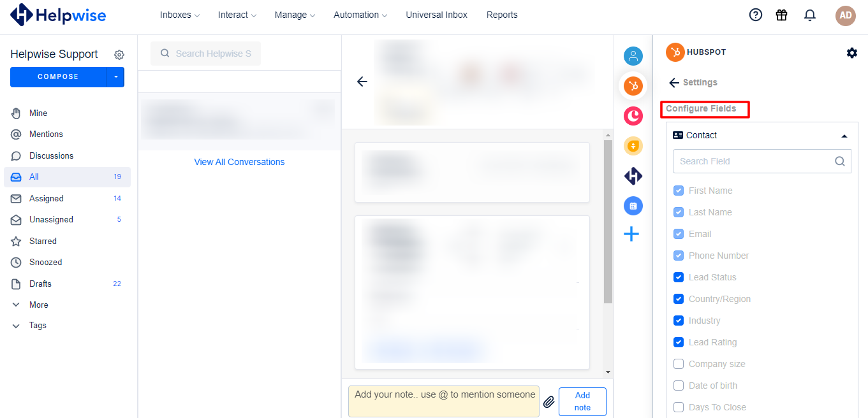
Task: Open the Helpwise integration sidebar icon
Action: coord(633,176)
